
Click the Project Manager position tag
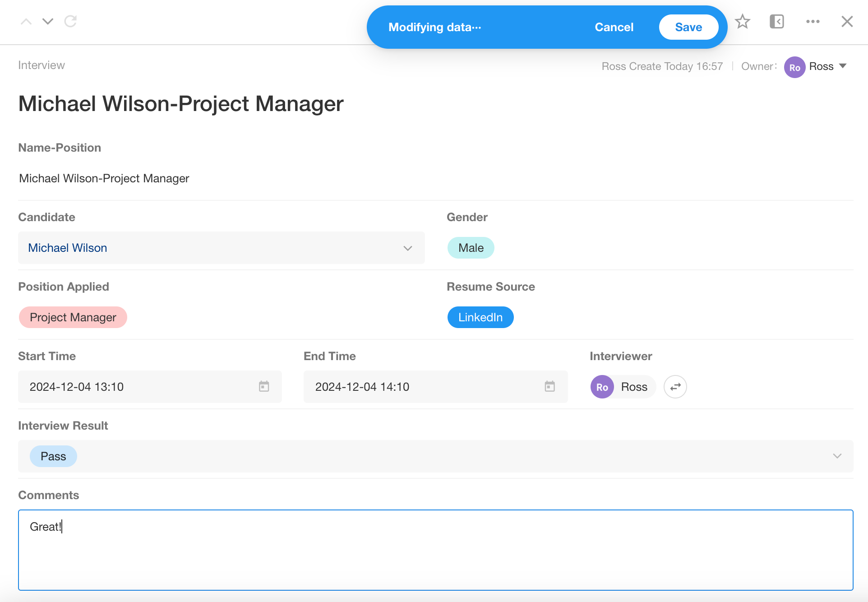(73, 317)
